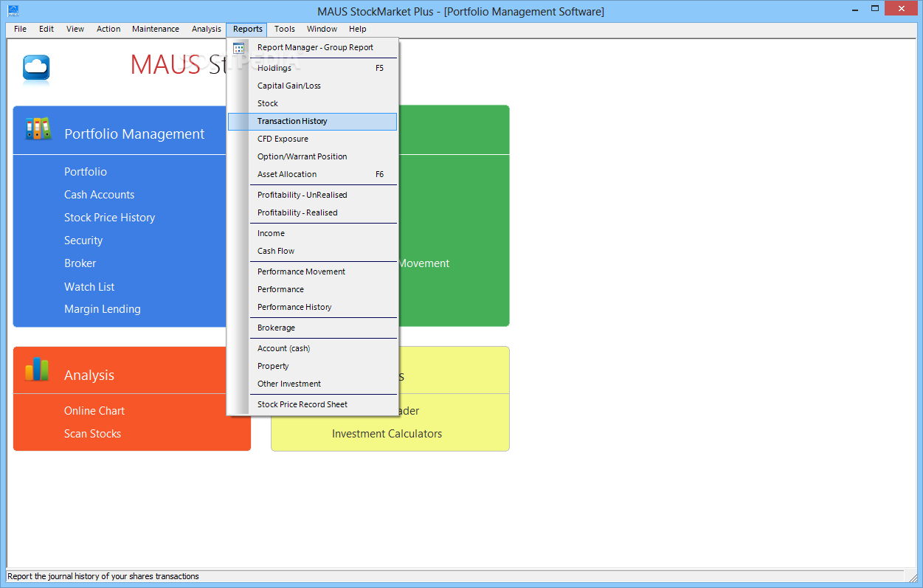
Task: Go to Margin Lending
Action: coord(103,309)
